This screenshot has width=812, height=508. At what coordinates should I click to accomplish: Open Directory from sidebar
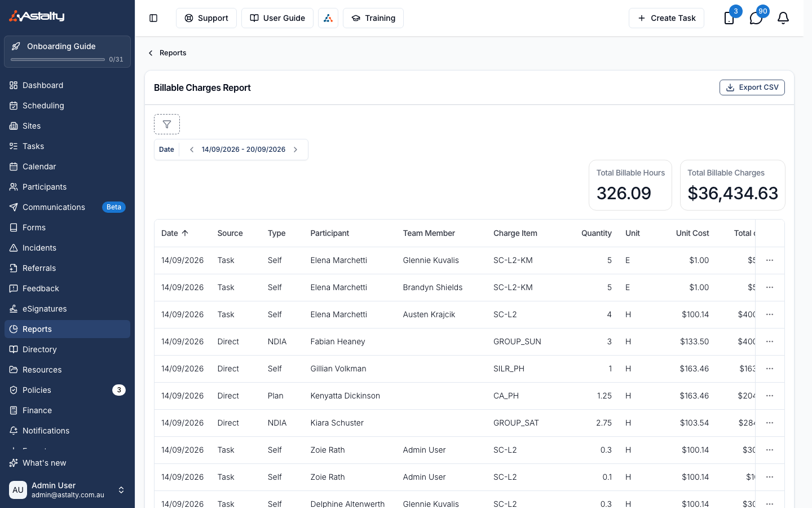point(67,349)
